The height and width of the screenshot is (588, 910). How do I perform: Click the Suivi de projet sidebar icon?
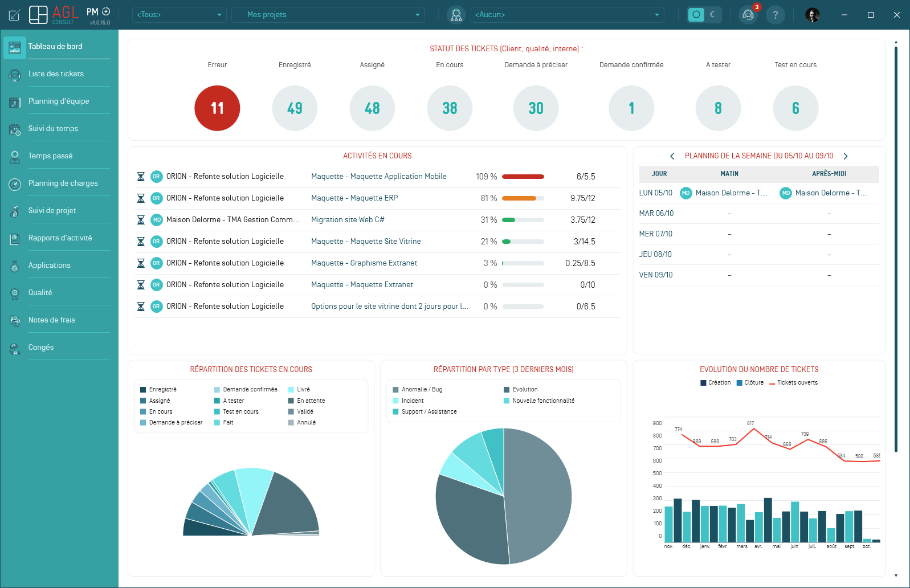[15, 211]
